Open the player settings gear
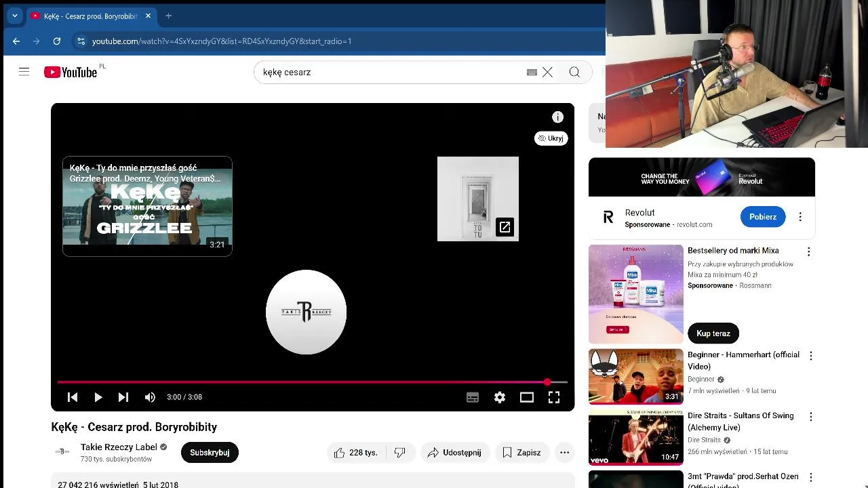 [x=500, y=397]
